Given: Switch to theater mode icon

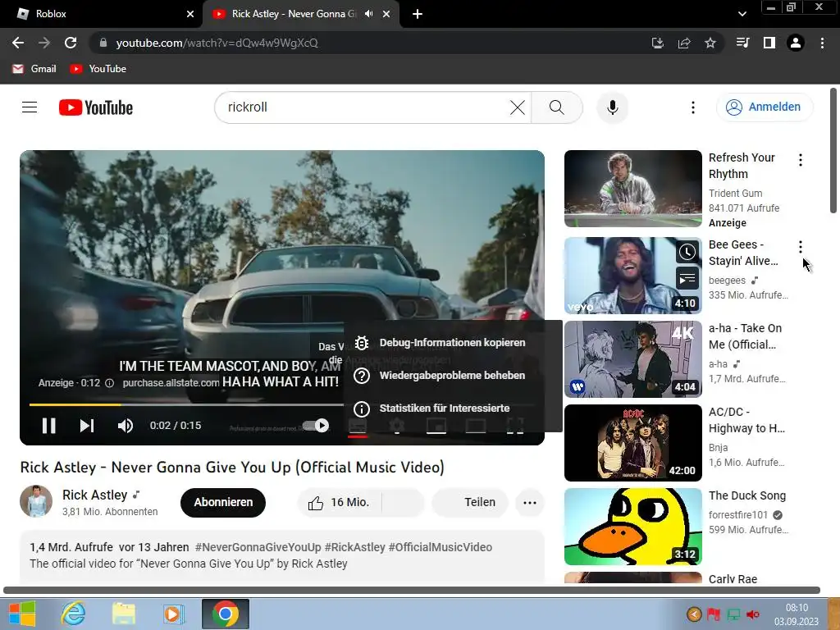Looking at the screenshot, I should coord(476,426).
